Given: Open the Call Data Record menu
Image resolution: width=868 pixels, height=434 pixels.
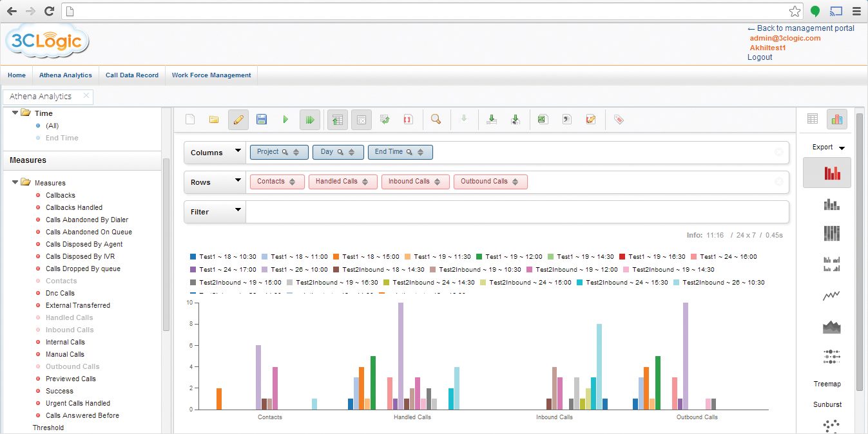Looking at the screenshot, I should [x=132, y=75].
